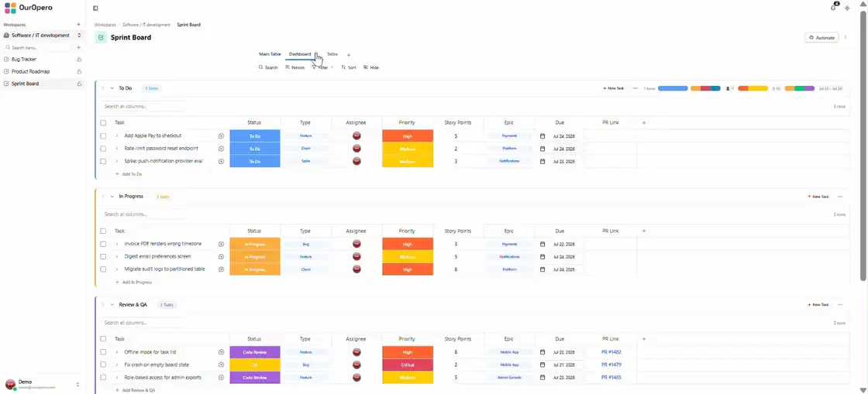Click Add To Do below the first group
This screenshot has width=868, height=394.
click(129, 174)
